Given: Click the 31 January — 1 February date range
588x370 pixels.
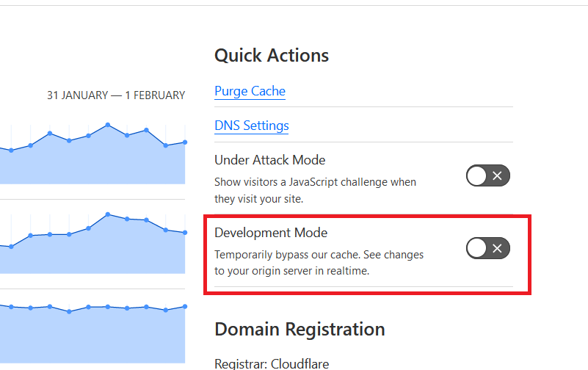Looking at the screenshot, I should click(x=116, y=95).
